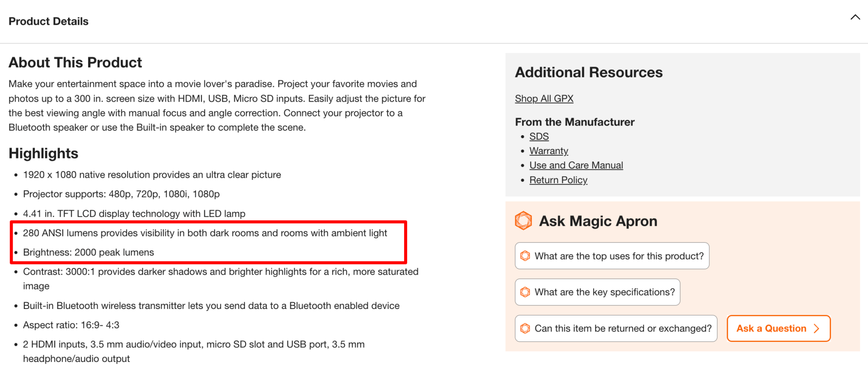Click the icon beside the top uses question
The height and width of the screenshot is (368, 868).
point(525,256)
